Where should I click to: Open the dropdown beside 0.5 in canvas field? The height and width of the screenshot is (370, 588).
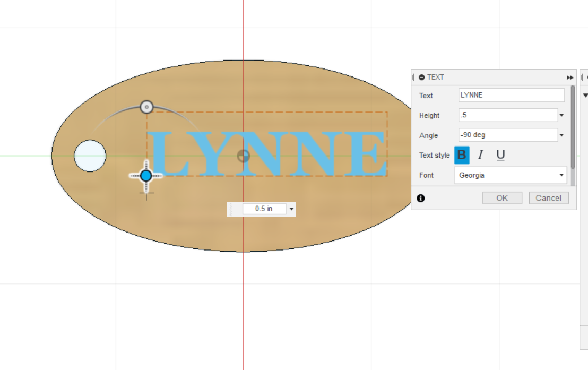click(291, 209)
